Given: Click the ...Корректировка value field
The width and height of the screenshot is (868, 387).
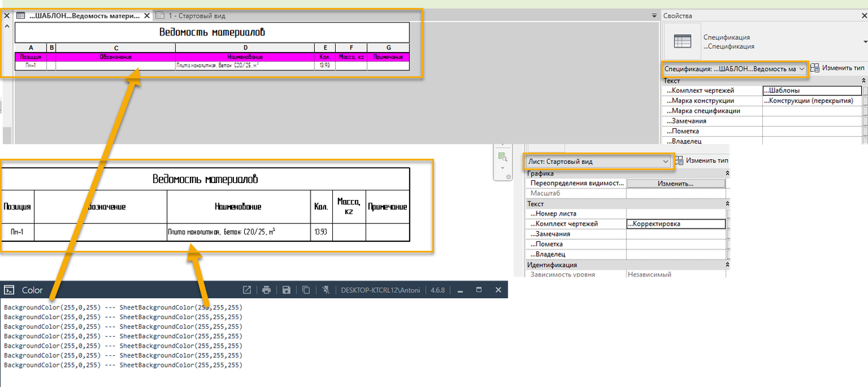Looking at the screenshot, I should tap(675, 224).
